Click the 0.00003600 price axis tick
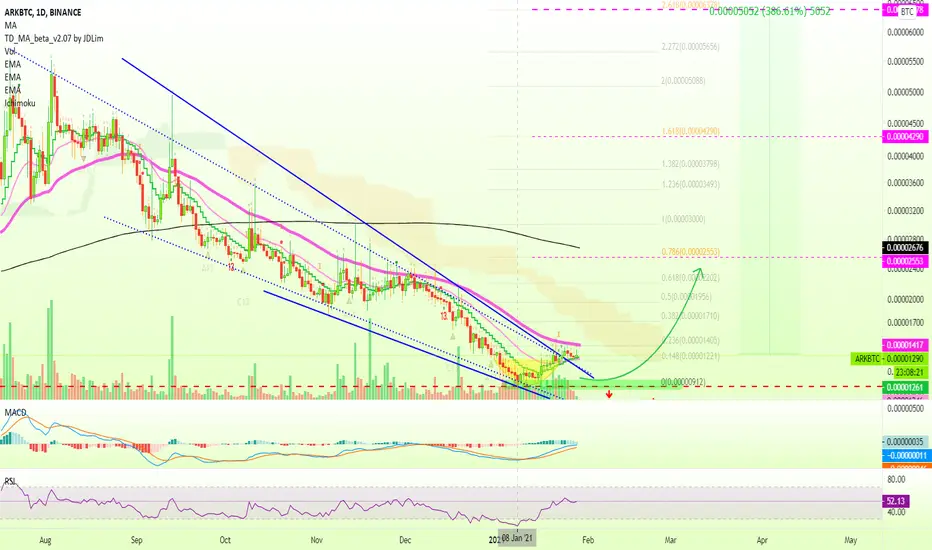Viewport: 932px width, 550px height. [x=906, y=183]
